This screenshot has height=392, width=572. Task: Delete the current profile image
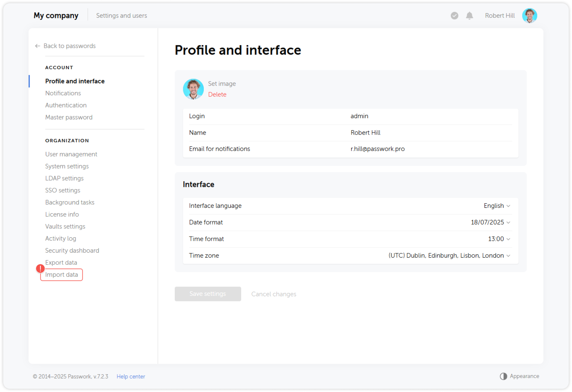(x=217, y=94)
